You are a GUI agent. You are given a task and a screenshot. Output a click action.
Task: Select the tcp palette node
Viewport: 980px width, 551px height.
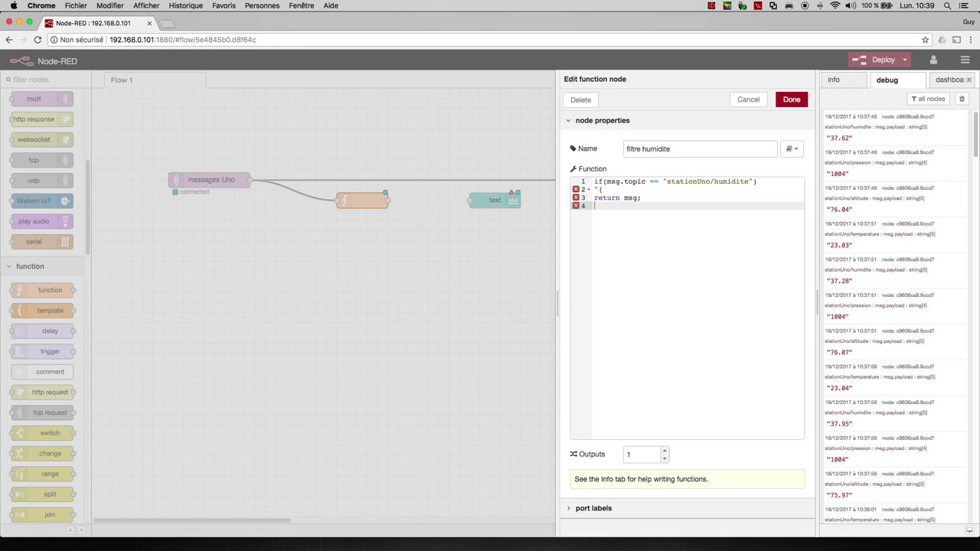tap(42, 160)
